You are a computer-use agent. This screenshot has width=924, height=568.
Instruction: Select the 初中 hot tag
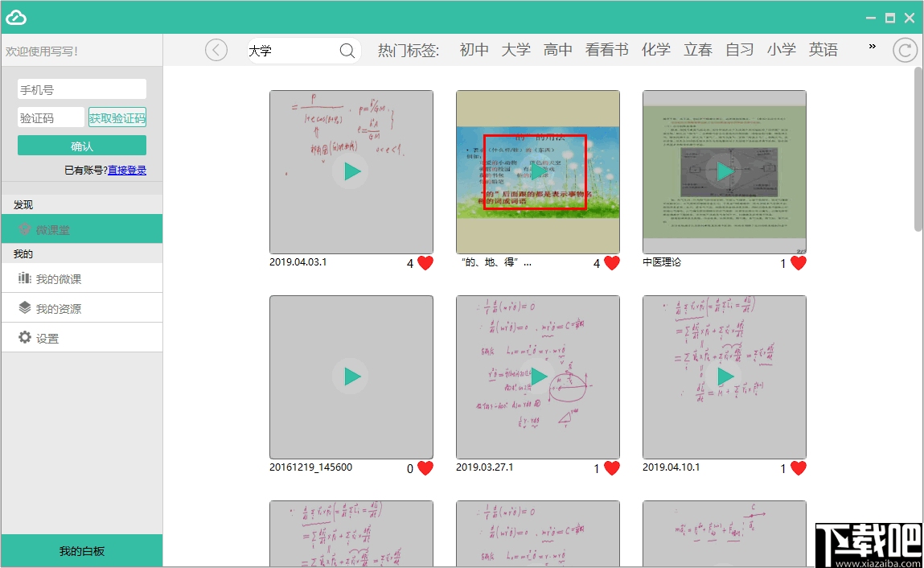(x=474, y=50)
